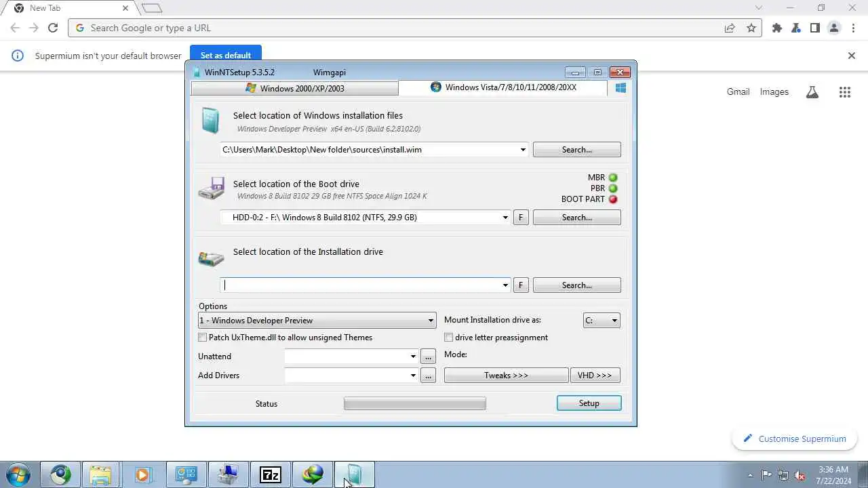868x488 pixels.
Task: Enable Patch UxTheme.dll checkbox
Action: point(202,338)
